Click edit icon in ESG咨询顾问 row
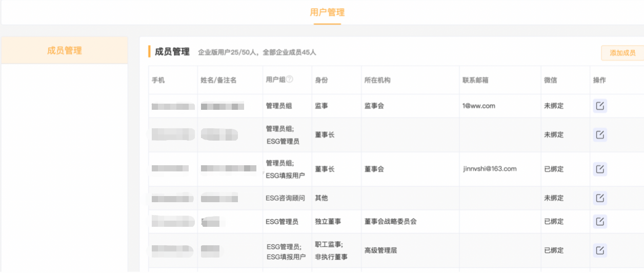Viewport: 644px width, 273px height. tap(600, 198)
